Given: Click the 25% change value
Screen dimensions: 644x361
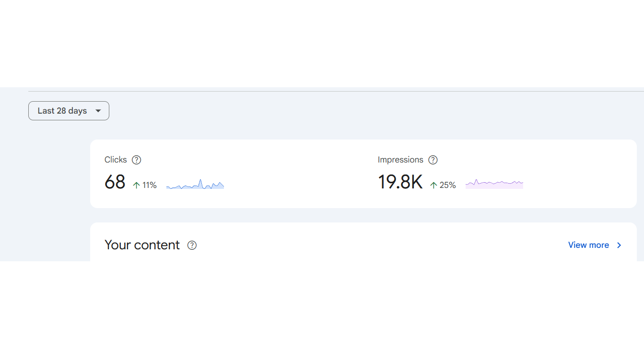Looking at the screenshot, I should [448, 185].
